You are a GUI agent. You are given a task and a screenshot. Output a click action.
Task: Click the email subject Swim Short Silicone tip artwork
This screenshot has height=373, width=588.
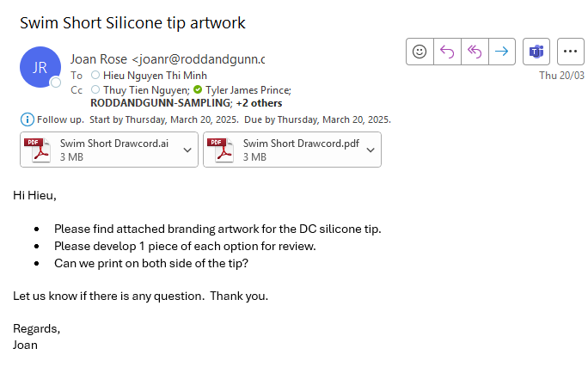[132, 23]
